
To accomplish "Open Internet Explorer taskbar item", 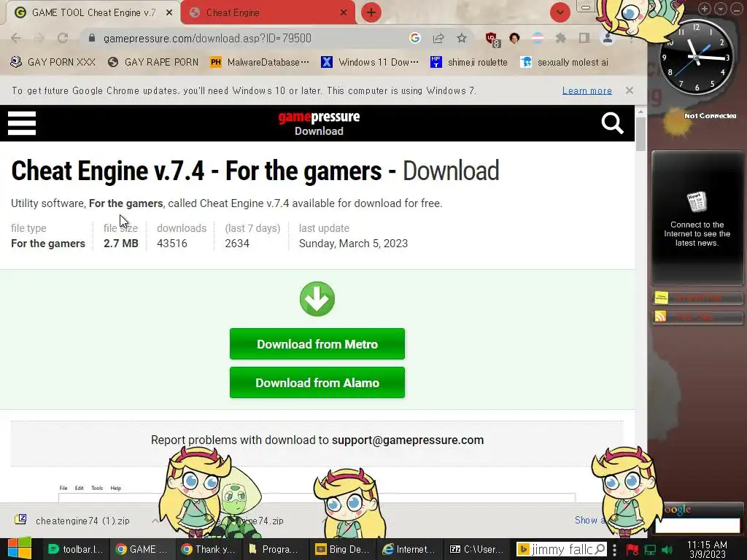I will [409, 549].
